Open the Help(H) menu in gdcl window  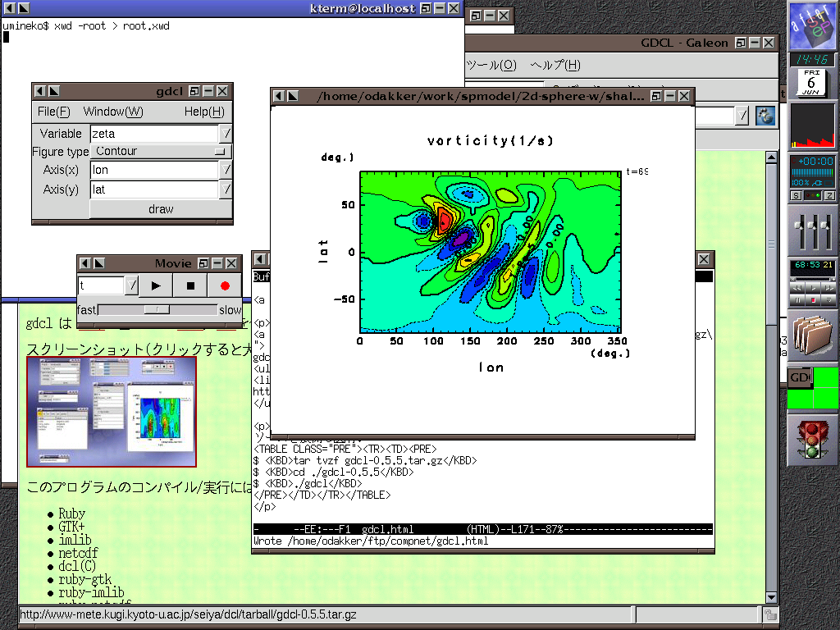pos(204,112)
